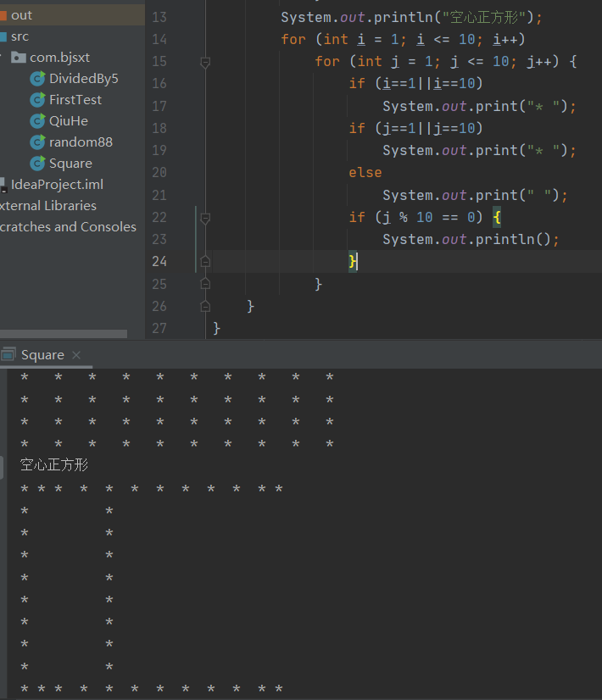Image resolution: width=602 pixels, height=700 pixels.
Task: Collapse code fold marker at line 22
Action: 205,219
